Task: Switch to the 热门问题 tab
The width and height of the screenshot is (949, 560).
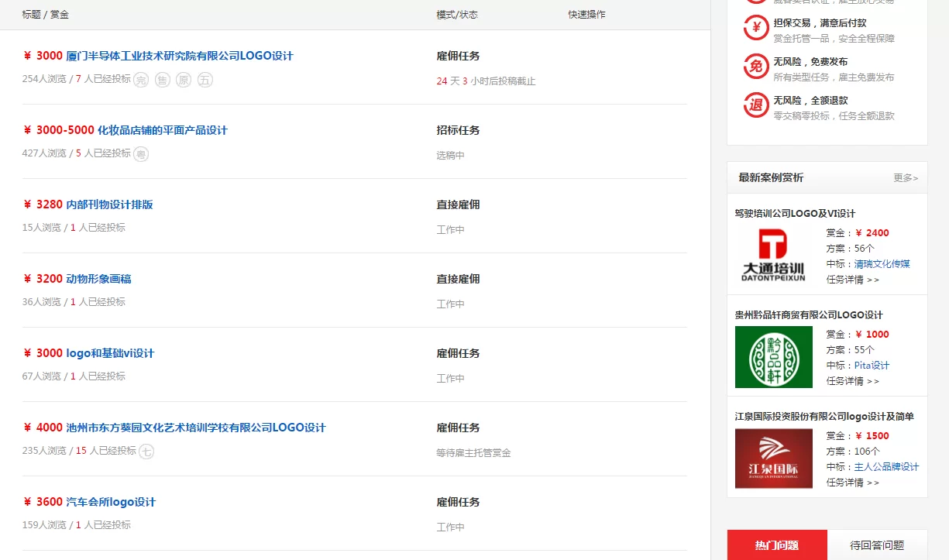Action: click(777, 545)
